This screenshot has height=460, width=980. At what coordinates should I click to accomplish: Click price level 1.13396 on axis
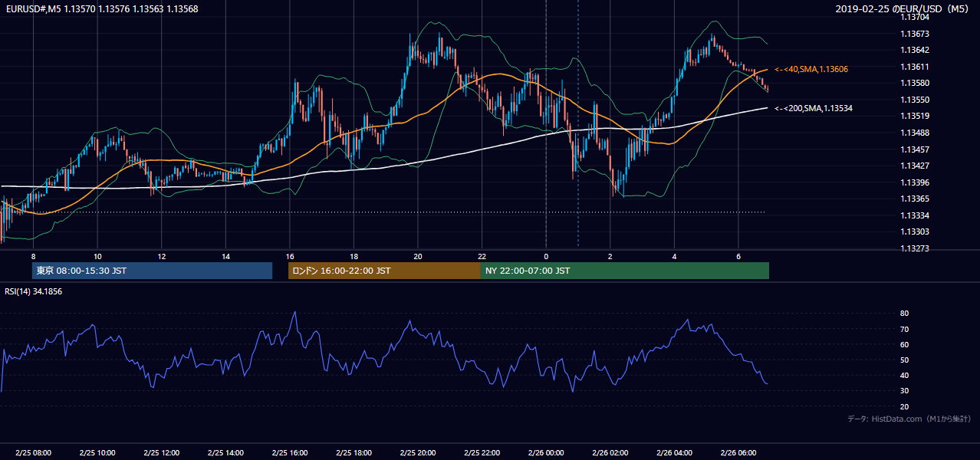(x=916, y=182)
